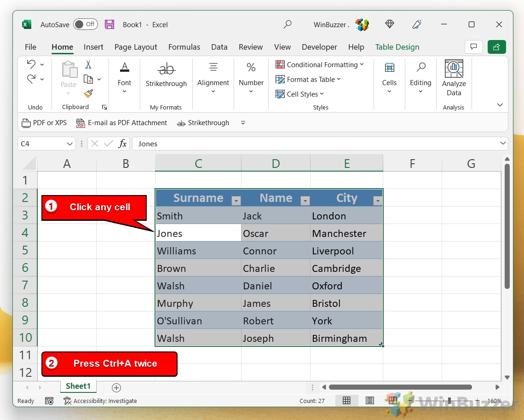Open the Redo history dropdown arrow
This screenshot has width=524, height=420.
tap(42, 79)
